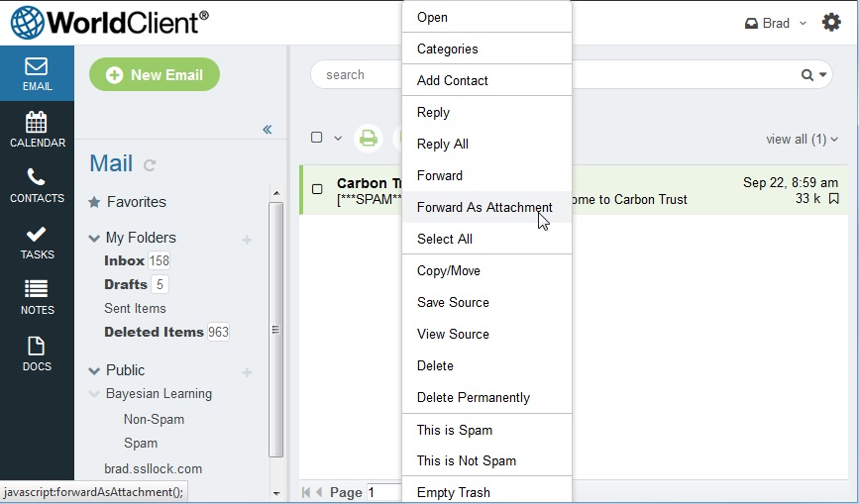Image resolution: width=859 pixels, height=504 pixels.
Task: Click the New Email button
Action: click(x=155, y=74)
